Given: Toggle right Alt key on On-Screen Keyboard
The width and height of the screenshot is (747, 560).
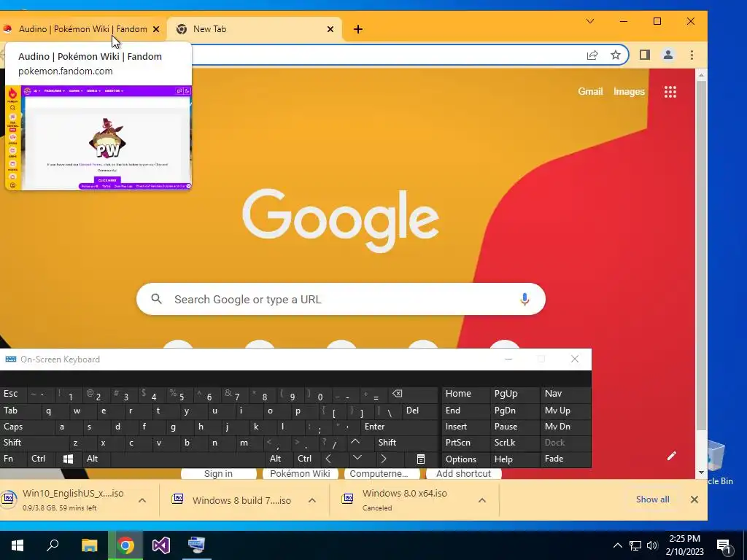Looking at the screenshot, I should point(279,459).
